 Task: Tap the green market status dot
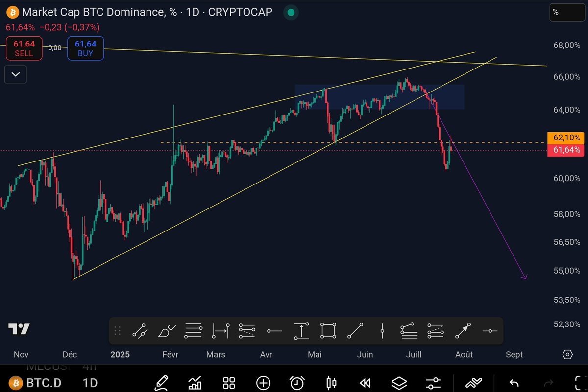coord(291,12)
